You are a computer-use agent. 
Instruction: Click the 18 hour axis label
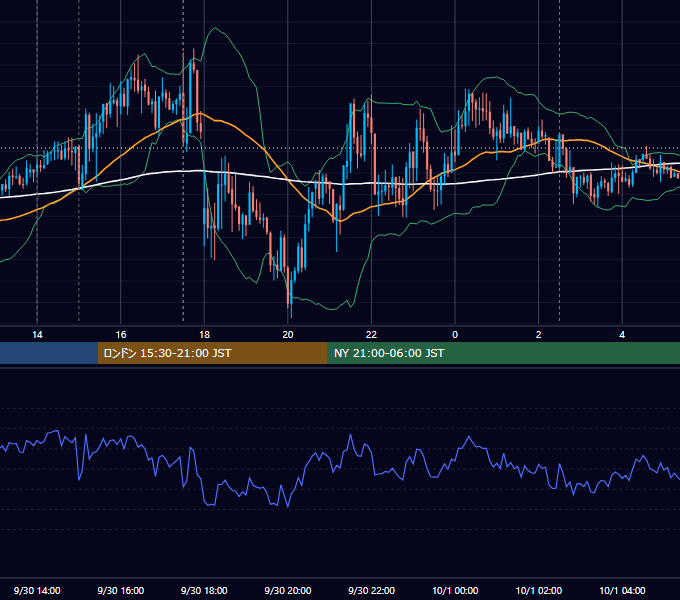[204, 335]
